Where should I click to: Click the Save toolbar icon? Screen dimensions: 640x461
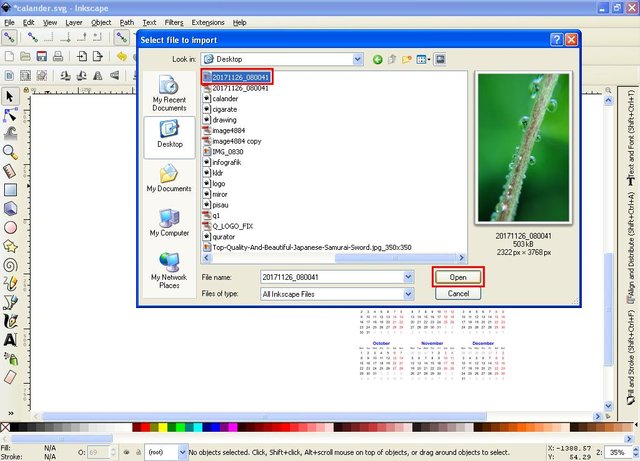pyautogui.click(x=42, y=56)
